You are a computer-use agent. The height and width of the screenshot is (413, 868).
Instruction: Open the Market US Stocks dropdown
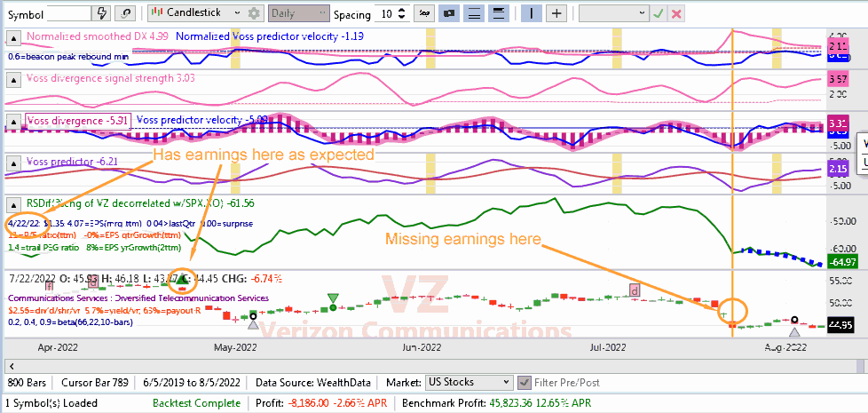(469, 382)
